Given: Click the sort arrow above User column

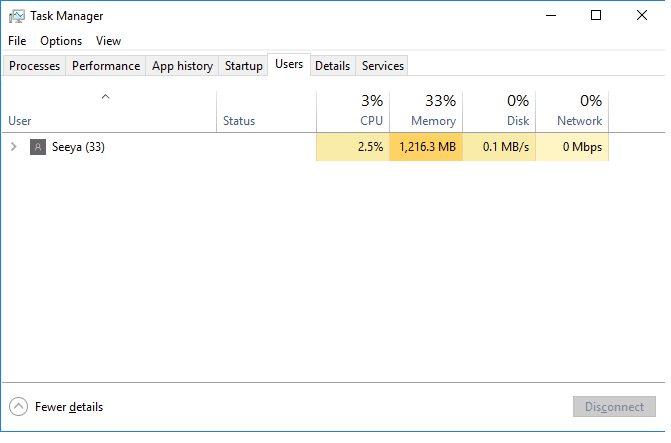Looking at the screenshot, I should (x=105, y=97).
